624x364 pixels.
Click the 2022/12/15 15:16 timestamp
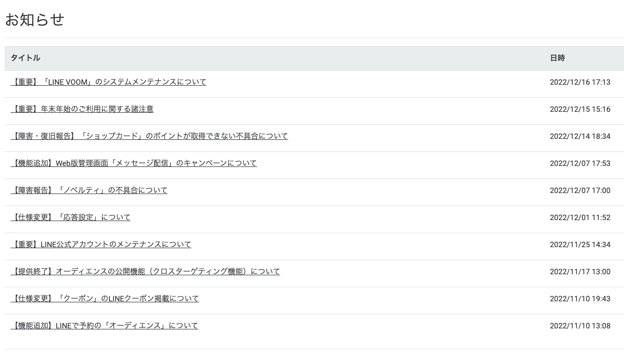580,109
